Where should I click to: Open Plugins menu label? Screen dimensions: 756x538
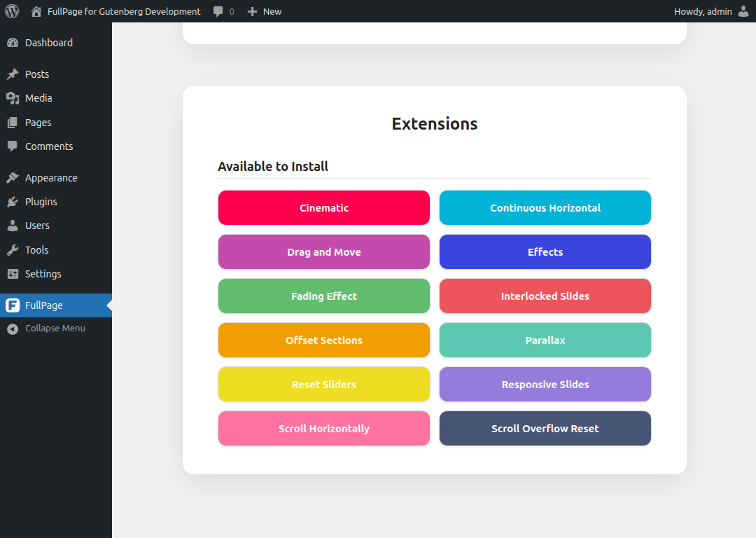[x=41, y=202]
